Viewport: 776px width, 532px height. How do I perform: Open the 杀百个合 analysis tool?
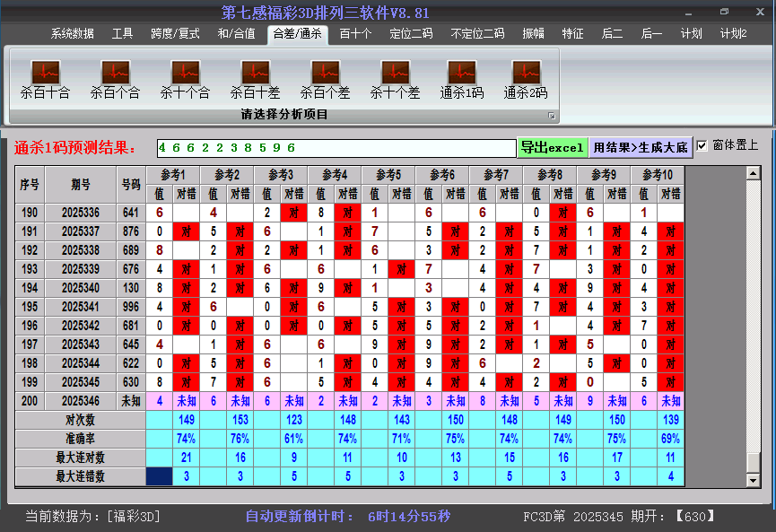(x=115, y=73)
